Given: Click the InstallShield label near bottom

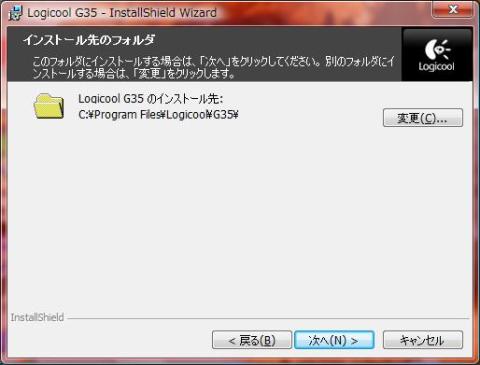Looking at the screenshot, I should click(x=37, y=317).
